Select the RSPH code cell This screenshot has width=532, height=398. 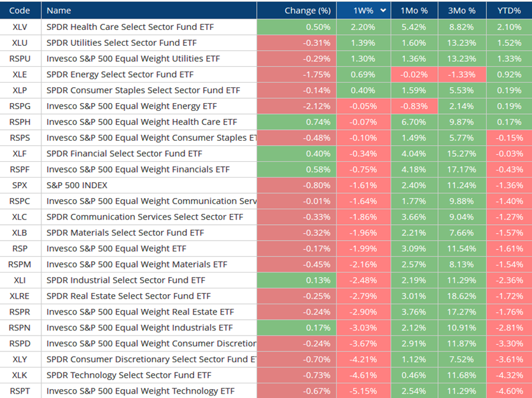[20, 122]
